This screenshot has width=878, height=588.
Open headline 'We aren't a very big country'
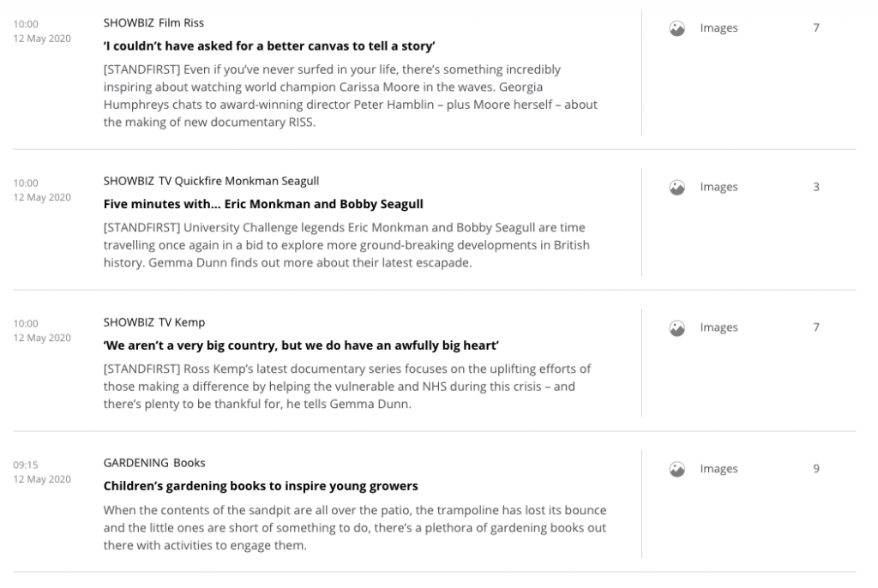pos(301,345)
